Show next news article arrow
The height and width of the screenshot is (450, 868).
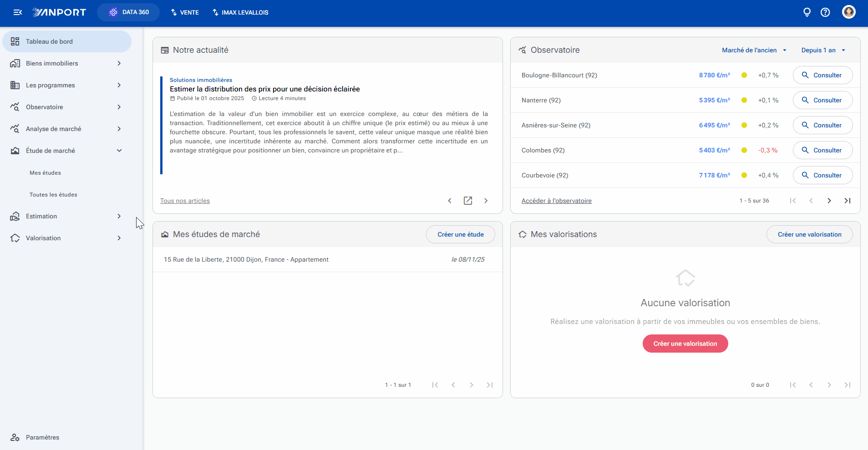(x=486, y=201)
